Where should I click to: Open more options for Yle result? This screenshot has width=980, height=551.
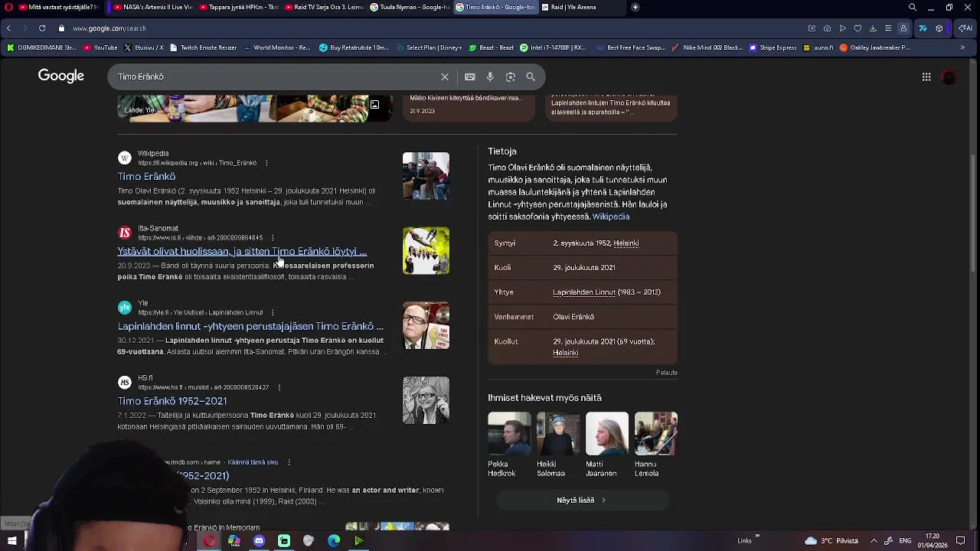coord(273,313)
